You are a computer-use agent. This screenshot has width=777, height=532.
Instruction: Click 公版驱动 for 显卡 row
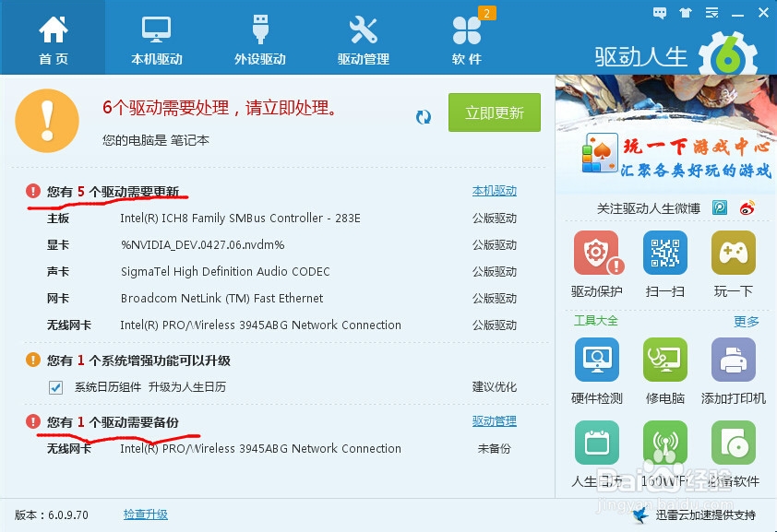(494, 245)
